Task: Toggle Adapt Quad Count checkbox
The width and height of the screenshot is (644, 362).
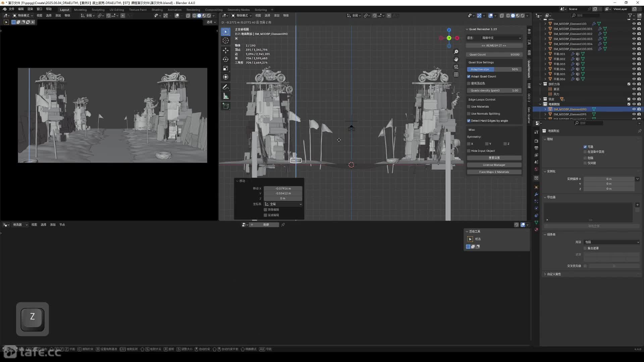Action: (x=469, y=76)
